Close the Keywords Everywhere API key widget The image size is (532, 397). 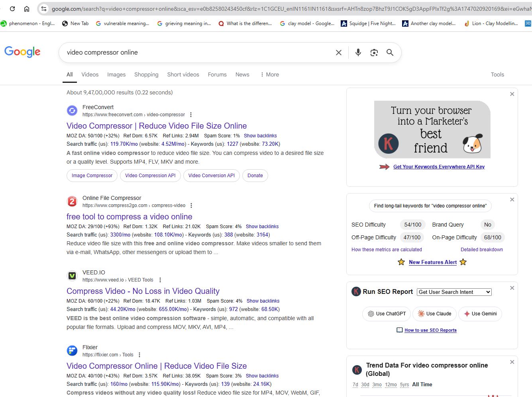[512, 94]
